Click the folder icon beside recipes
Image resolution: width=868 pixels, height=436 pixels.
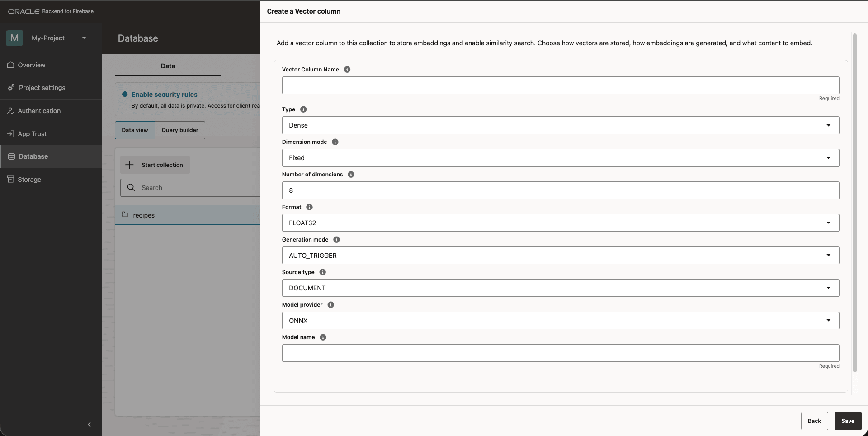tap(125, 215)
